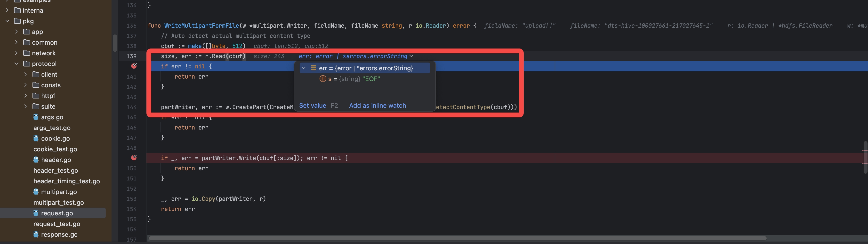Screen dimensions: 868x244
Task: Click the Set value link
Action: (312, 106)
